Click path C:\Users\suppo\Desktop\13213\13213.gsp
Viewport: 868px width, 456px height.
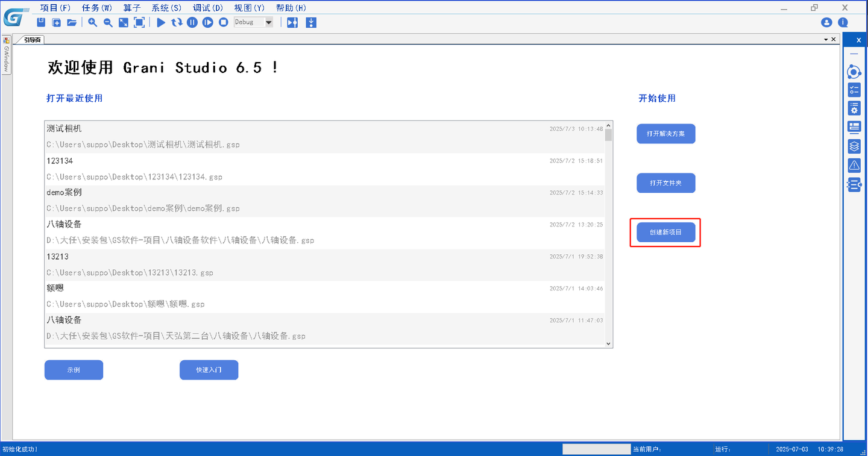click(x=130, y=273)
